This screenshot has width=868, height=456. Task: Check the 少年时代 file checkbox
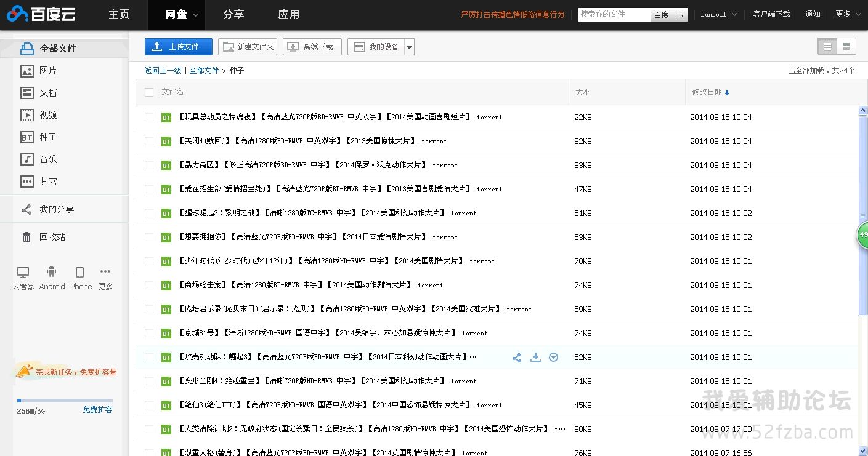click(149, 261)
